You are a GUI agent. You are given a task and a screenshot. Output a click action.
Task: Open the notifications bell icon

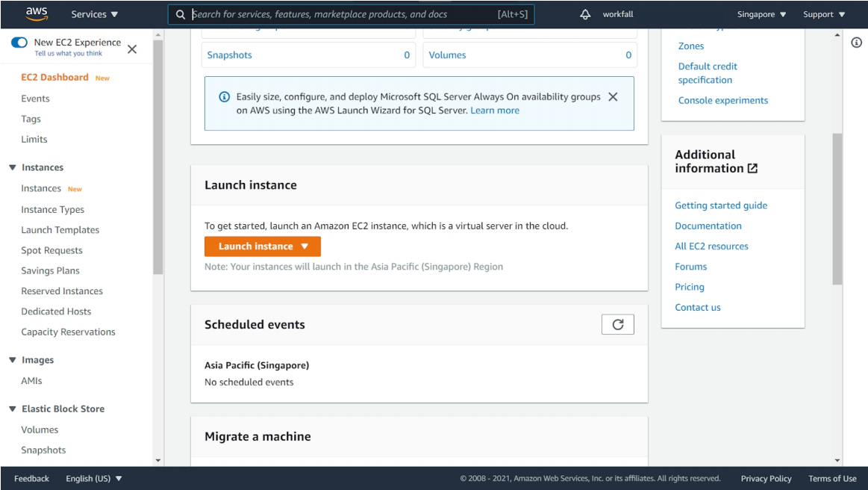[585, 14]
